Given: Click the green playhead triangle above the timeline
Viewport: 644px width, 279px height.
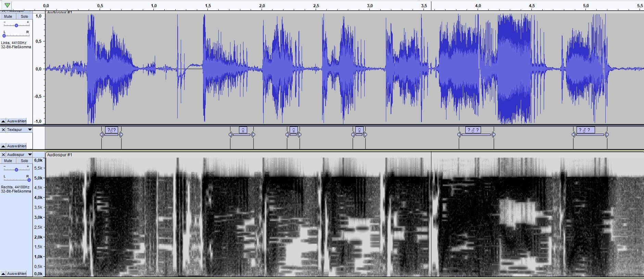Looking at the screenshot, I should [7, 5].
